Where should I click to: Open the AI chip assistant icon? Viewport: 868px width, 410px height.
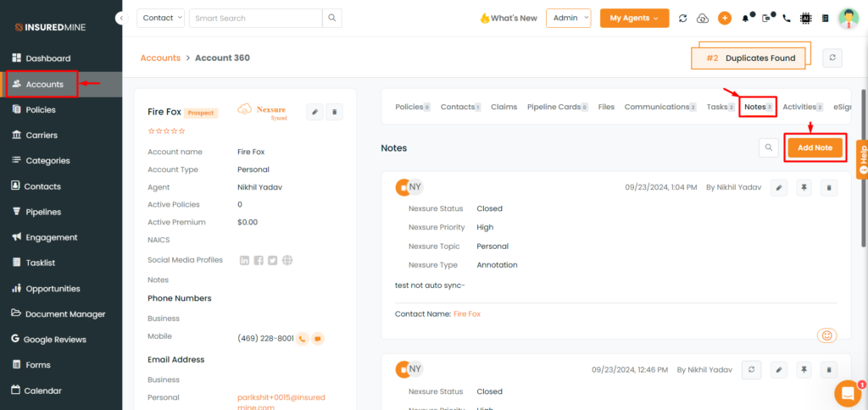coord(805,19)
